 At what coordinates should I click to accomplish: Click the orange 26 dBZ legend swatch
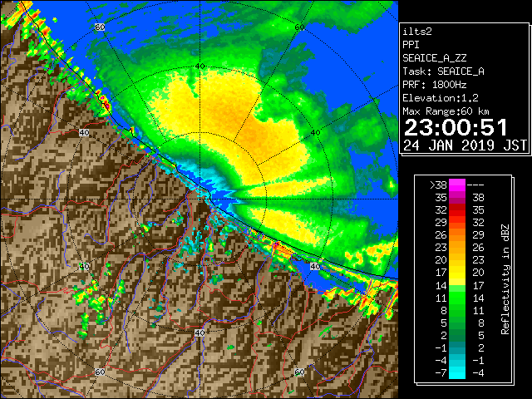pos(457,234)
